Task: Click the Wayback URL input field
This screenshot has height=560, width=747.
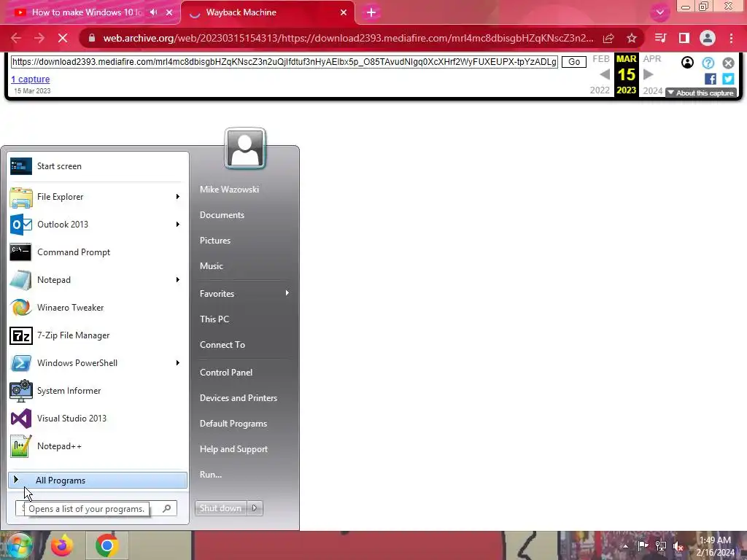Action: 285,62
